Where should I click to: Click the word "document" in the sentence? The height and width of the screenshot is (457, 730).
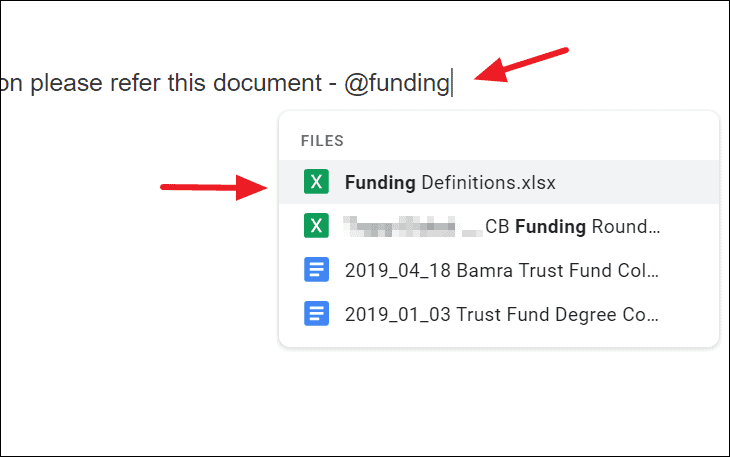coord(267,83)
